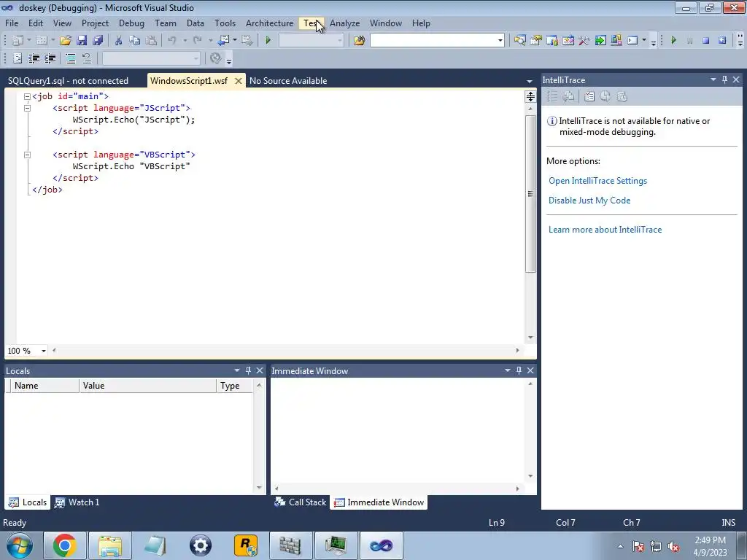The height and width of the screenshot is (560, 747).
Task: Click the Navigate Backward icon
Action: tap(223, 41)
